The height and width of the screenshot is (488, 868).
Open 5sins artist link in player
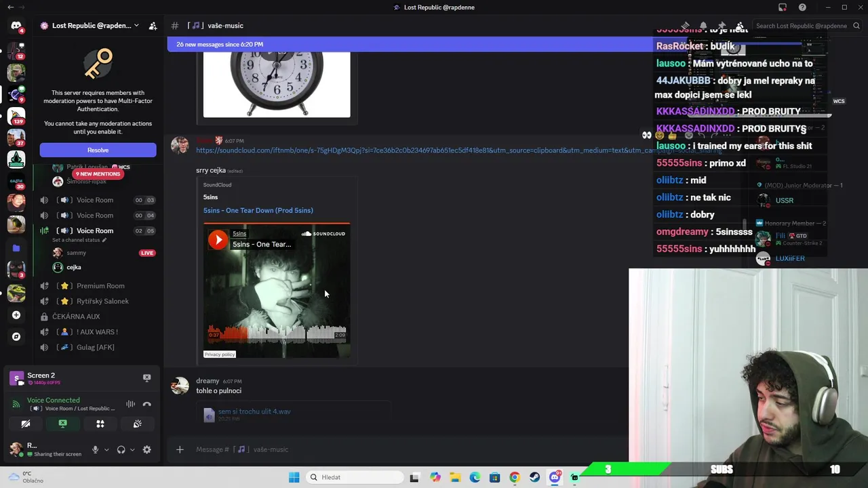pos(239,234)
